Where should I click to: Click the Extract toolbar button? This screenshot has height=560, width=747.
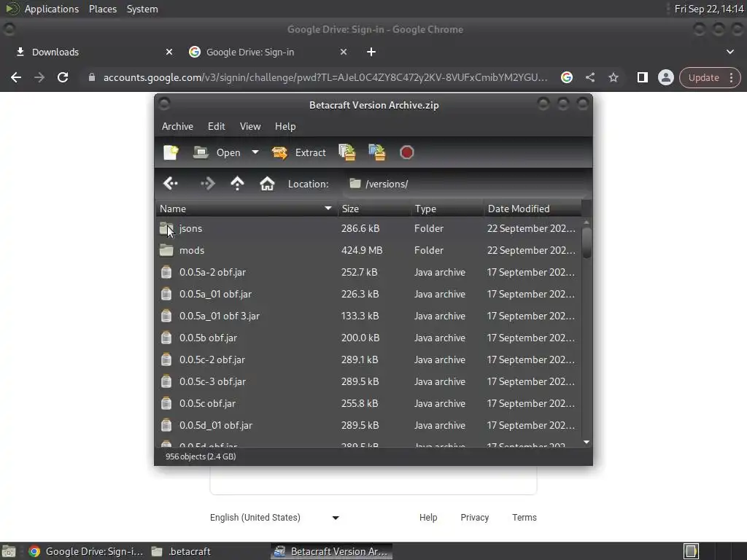[x=298, y=152]
